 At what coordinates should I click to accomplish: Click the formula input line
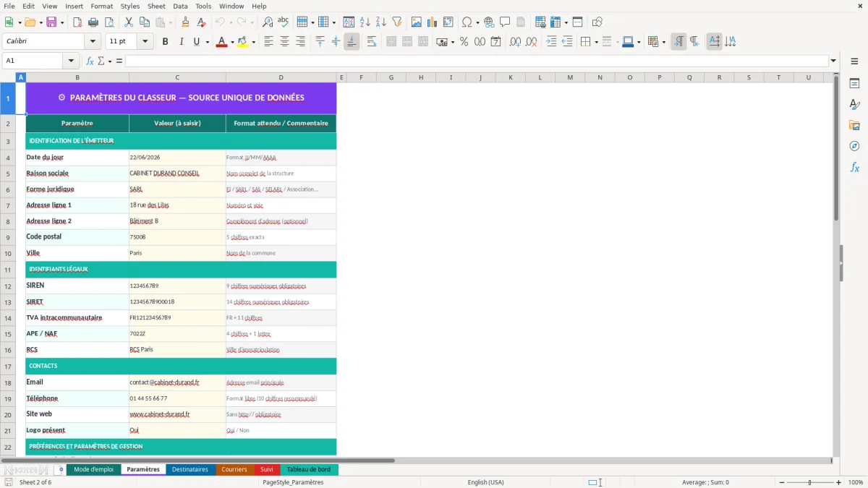pyautogui.click(x=477, y=61)
